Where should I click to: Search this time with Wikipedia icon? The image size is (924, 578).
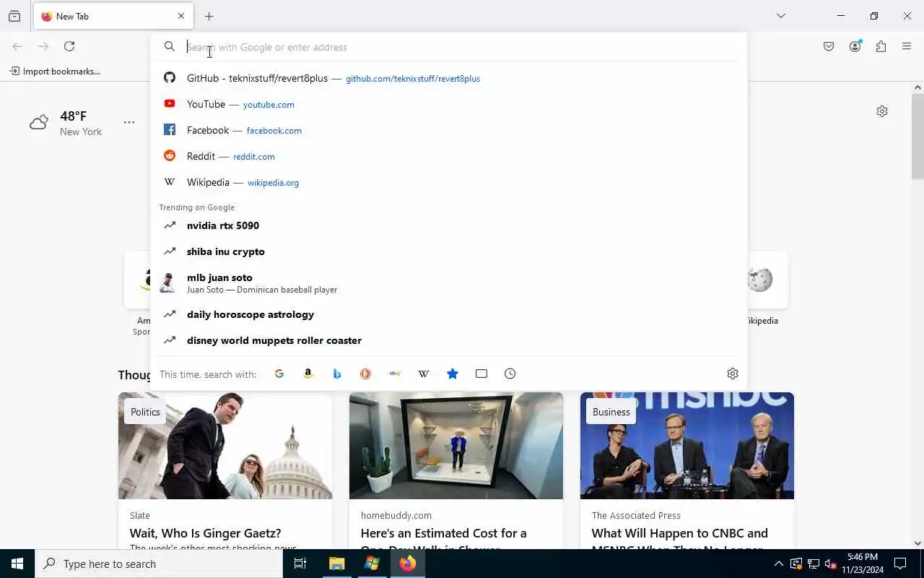tap(424, 374)
